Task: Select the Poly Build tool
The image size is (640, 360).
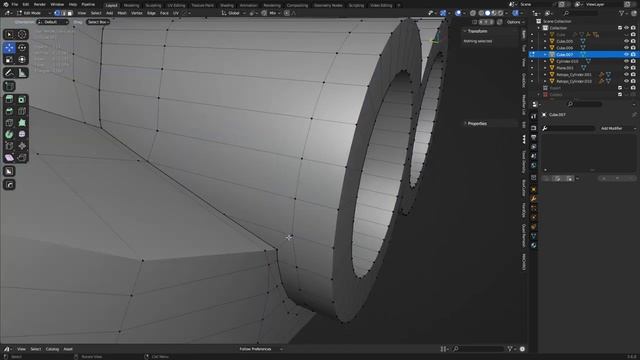Action: pyautogui.click(x=22, y=122)
